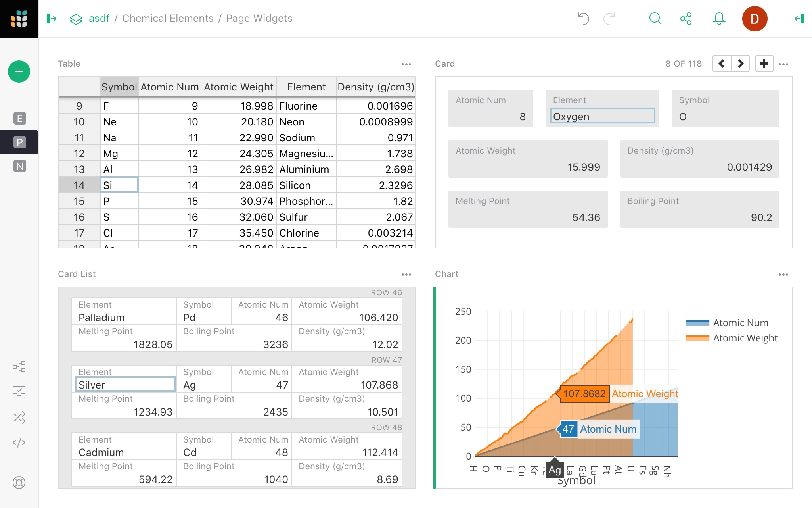Toggle the Atomic Num series in the chart legend

pyautogui.click(x=740, y=323)
